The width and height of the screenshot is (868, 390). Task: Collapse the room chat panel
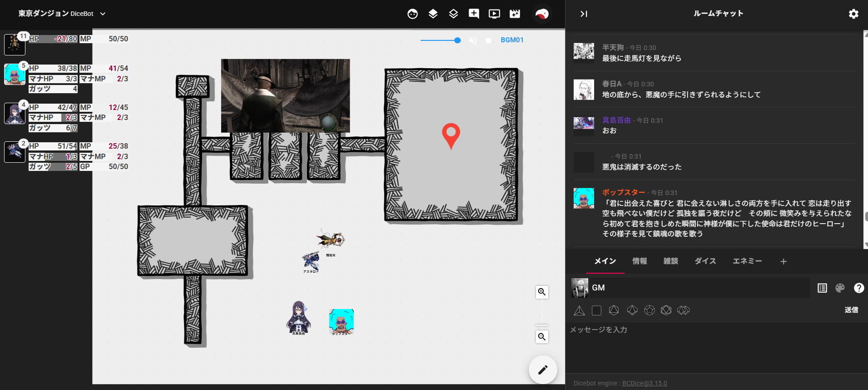[584, 14]
